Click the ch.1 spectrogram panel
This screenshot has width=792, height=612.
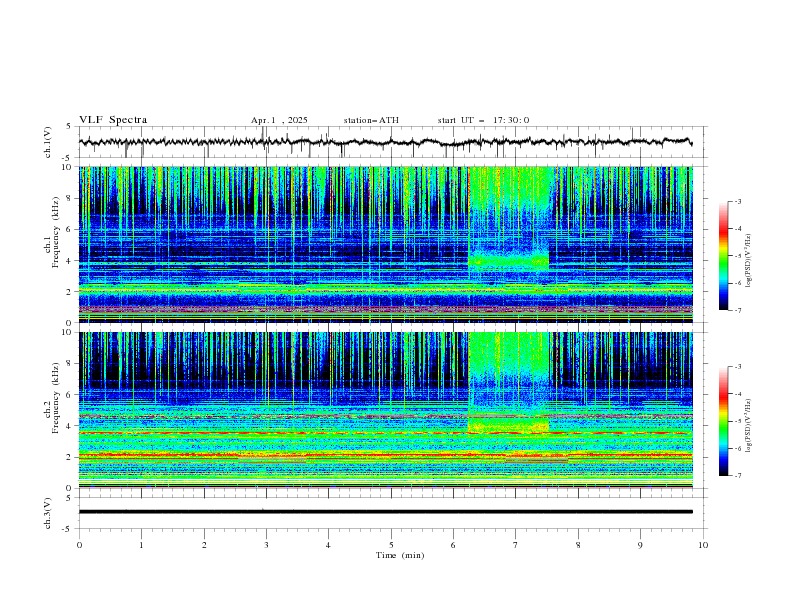point(386,244)
